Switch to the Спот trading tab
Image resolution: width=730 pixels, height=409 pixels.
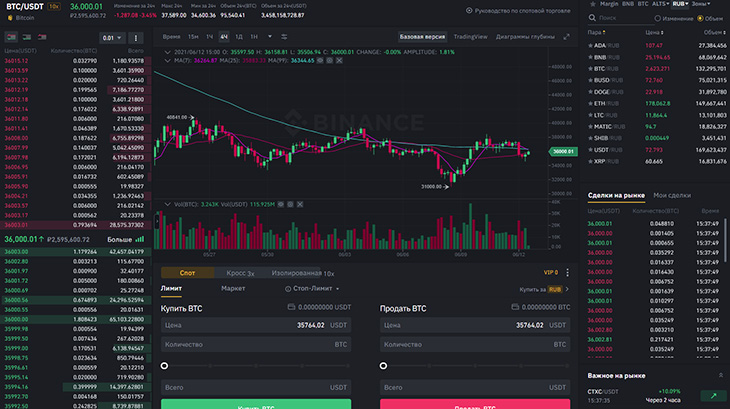(187, 273)
